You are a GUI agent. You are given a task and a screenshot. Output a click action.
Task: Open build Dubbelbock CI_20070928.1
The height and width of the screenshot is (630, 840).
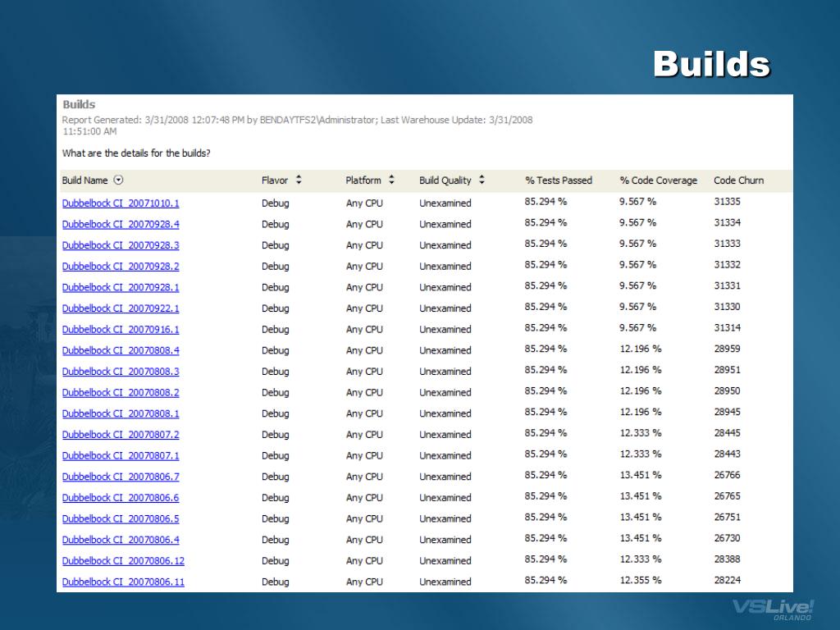pyautogui.click(x=121, y=287)
